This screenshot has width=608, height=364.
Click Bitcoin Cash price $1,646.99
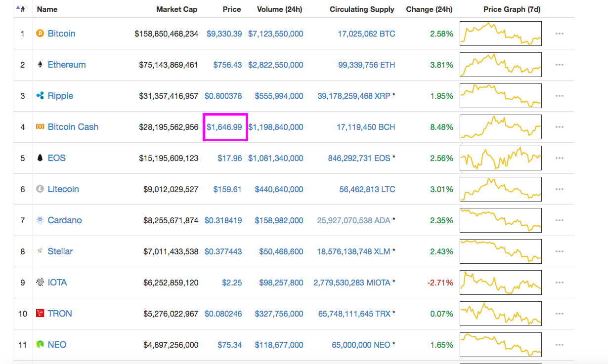(x=224, y=127)
